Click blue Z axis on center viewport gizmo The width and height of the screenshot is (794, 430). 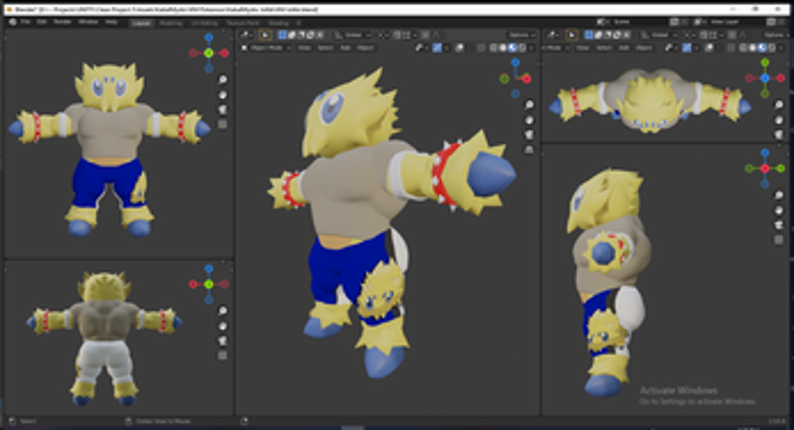click(515, 62)
